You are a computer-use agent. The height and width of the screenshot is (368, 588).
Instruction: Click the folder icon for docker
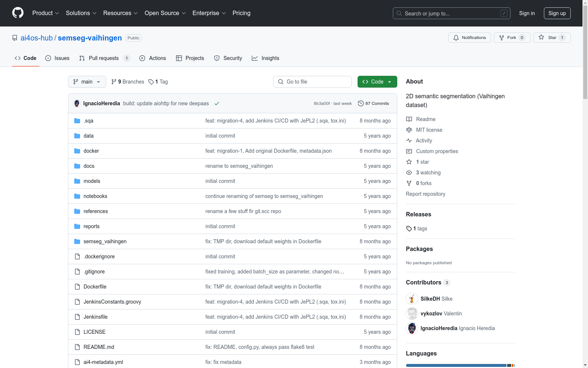[77, 151]
